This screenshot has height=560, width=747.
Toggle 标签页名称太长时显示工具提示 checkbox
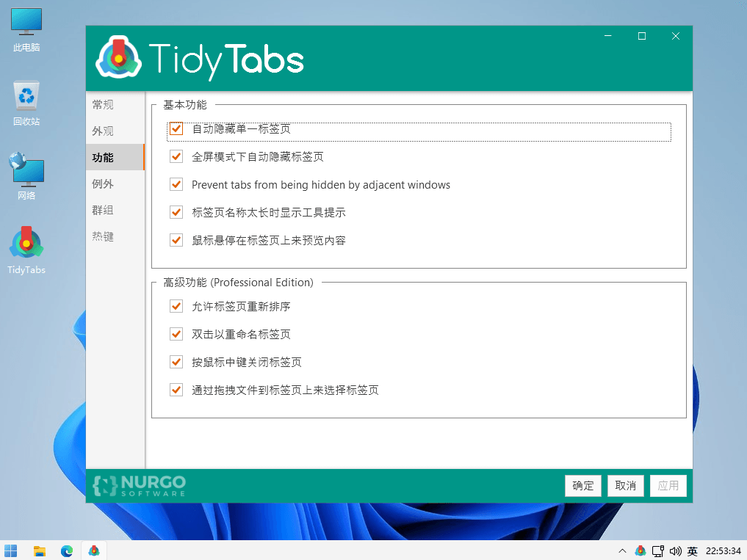176,212
